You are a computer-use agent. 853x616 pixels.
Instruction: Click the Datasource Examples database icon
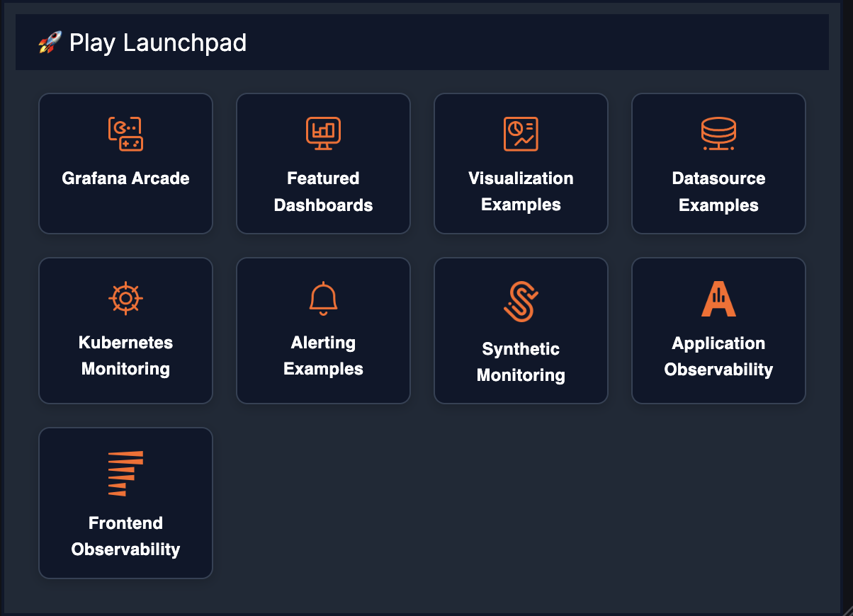718,133
